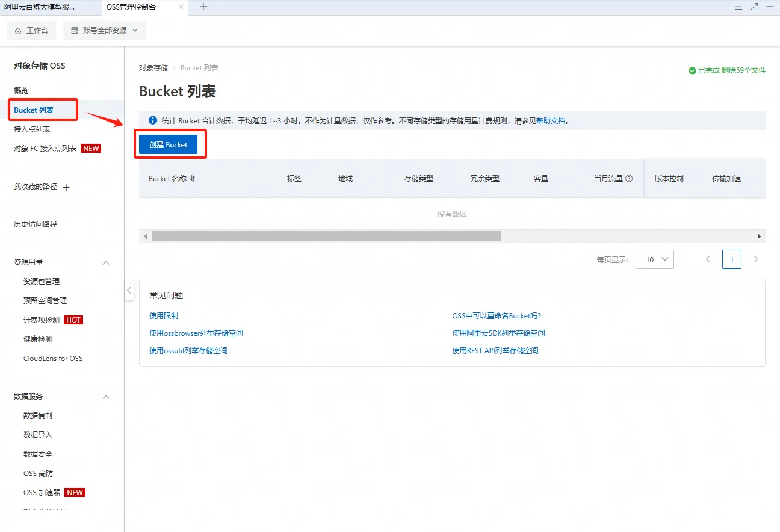Open 资源包管理 menu item
780x532 pixels.
42,282
